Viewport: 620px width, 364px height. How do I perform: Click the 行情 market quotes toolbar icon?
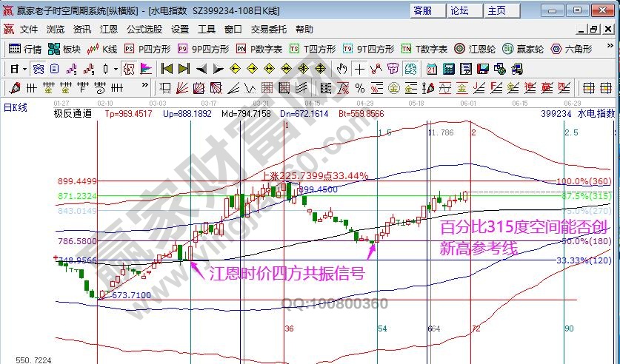coord(24,49)
